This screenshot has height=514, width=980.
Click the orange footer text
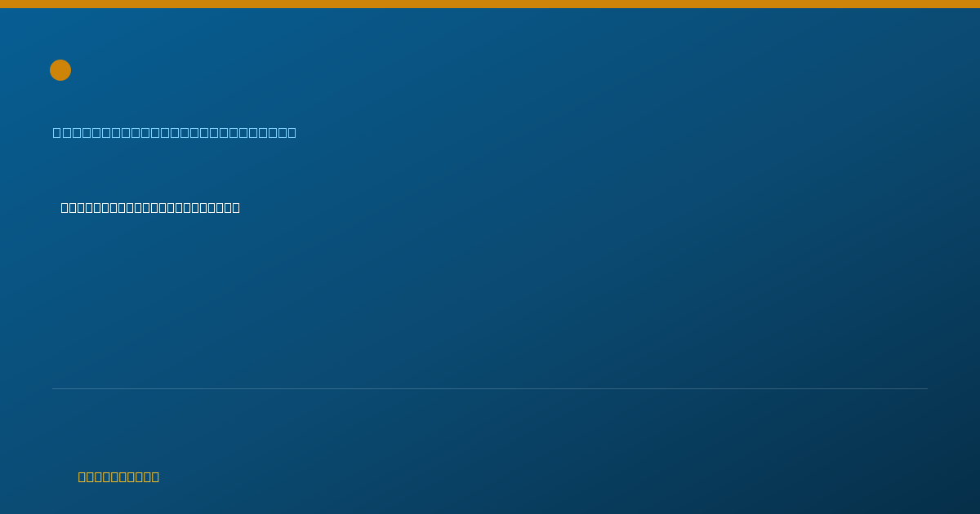pyautogui.click(x=118, y=476)
